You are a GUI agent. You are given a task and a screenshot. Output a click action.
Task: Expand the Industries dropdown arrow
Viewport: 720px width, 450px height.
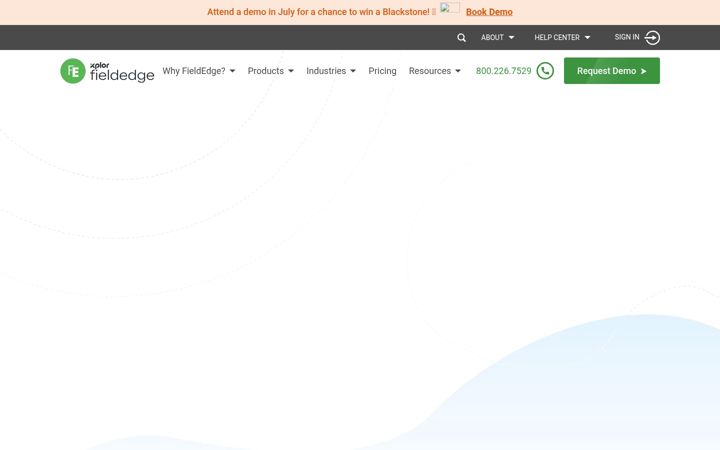pos(353,71)
